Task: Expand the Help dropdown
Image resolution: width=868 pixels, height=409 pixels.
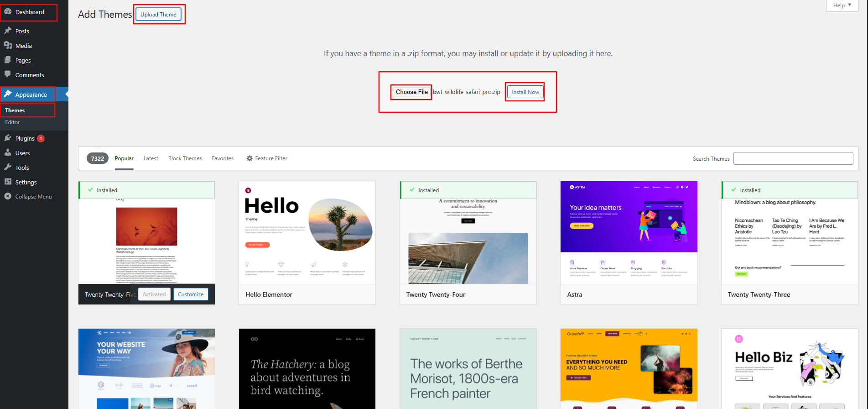Action: point(842,5)
